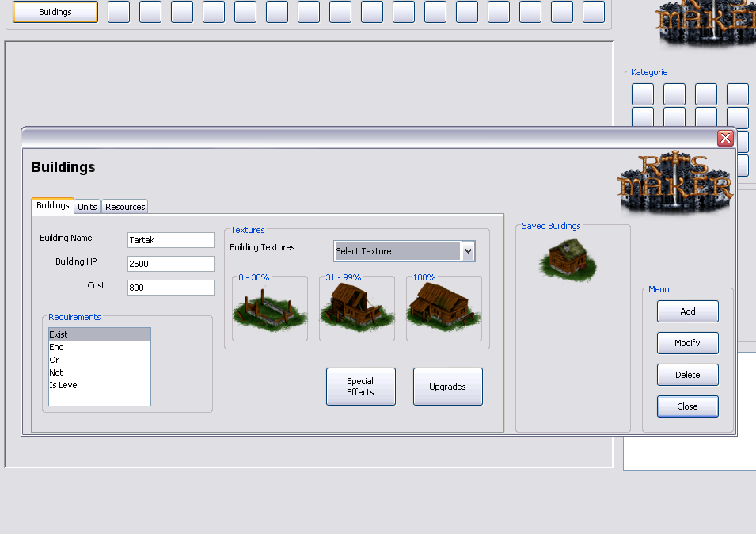
Task: Open the Resources tab
Action: [124, 206]
